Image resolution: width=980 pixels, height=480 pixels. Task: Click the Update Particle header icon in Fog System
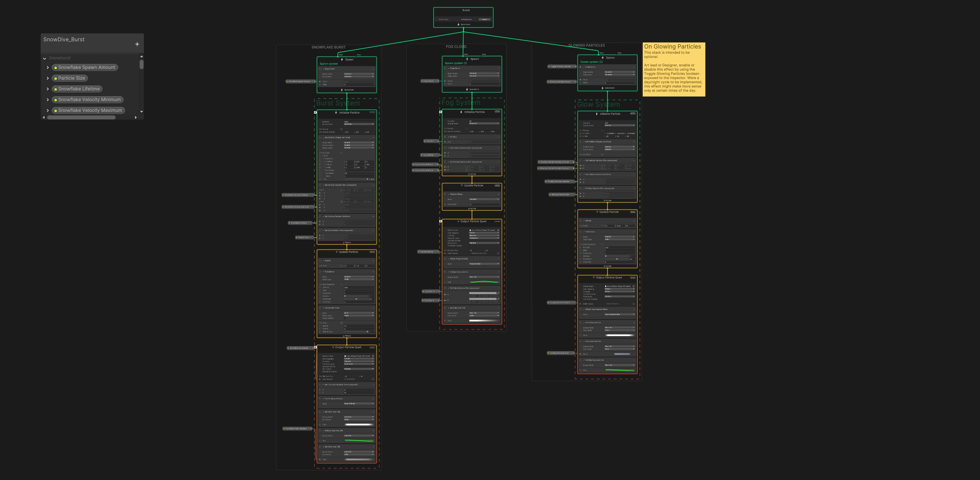[462, 186]
